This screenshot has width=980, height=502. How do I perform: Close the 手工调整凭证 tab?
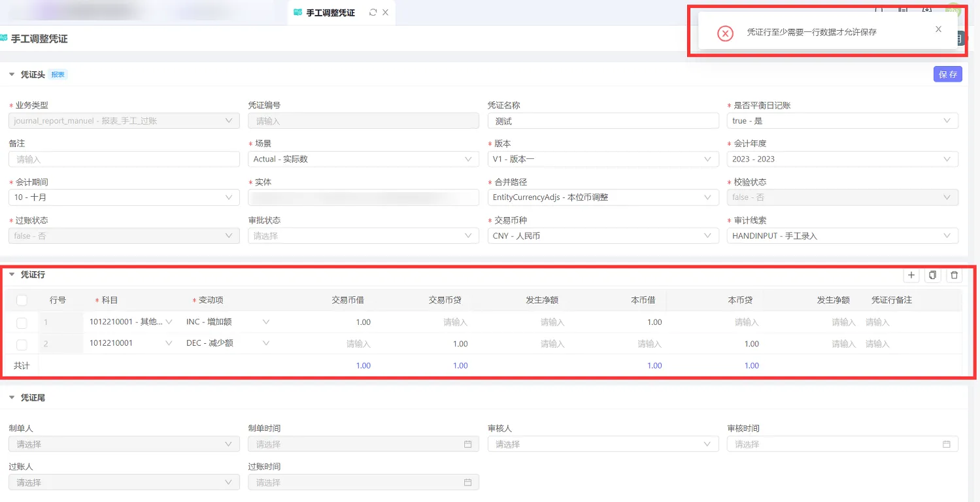point(386,12)
